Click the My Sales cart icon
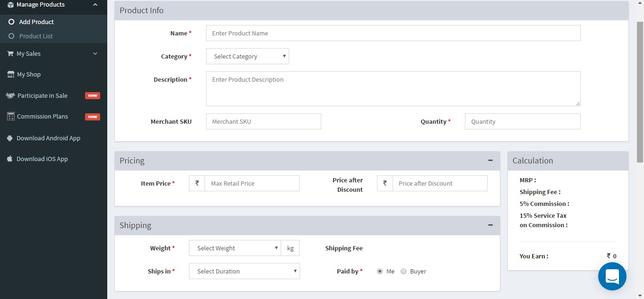This screenshot has height=299, width=644. 10,54
